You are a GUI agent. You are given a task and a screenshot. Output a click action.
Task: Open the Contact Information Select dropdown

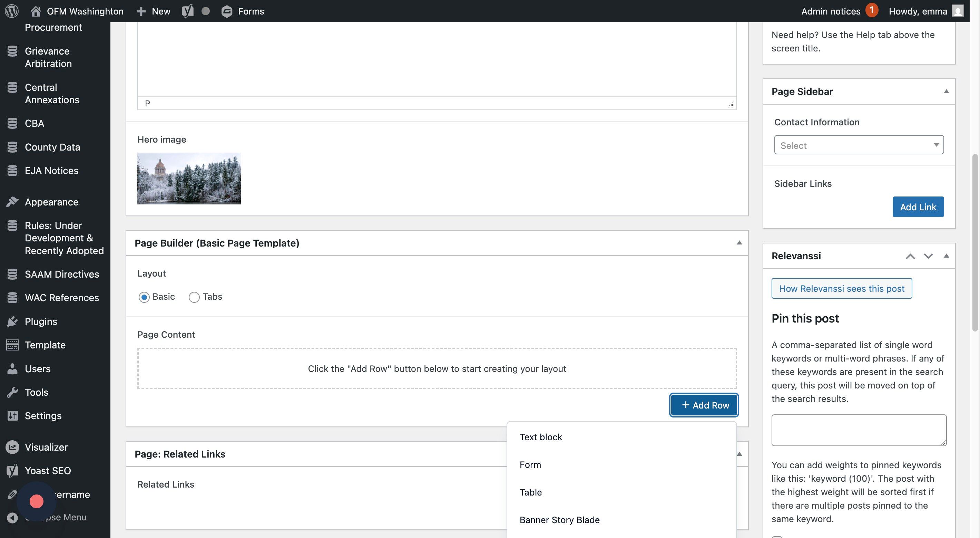(859, 145)
